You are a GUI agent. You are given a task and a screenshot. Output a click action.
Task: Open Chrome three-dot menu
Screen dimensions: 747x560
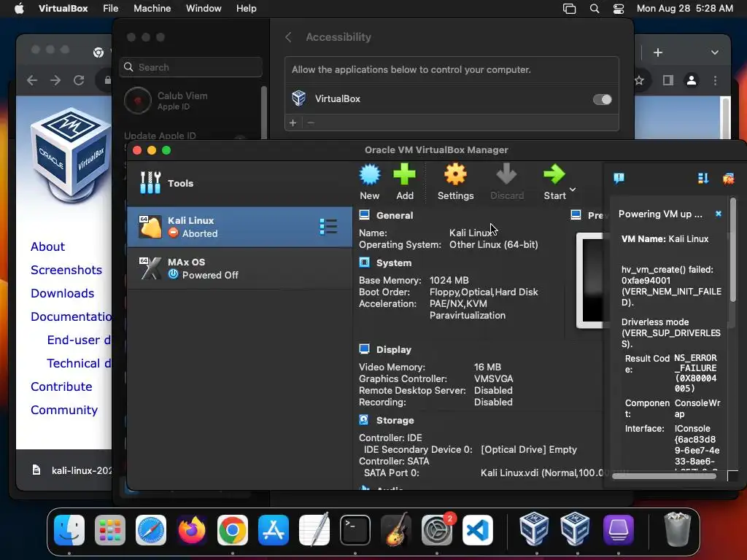tap(715, 80)
